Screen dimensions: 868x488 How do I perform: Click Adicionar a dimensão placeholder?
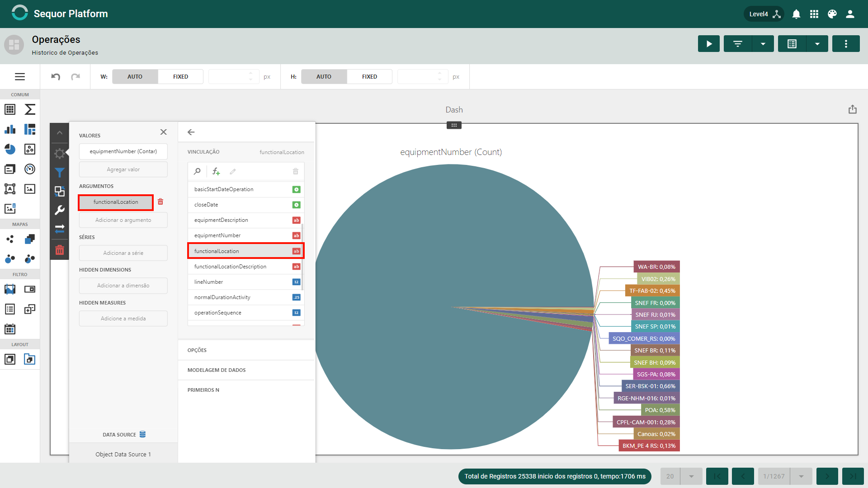(x=123, y=286)
